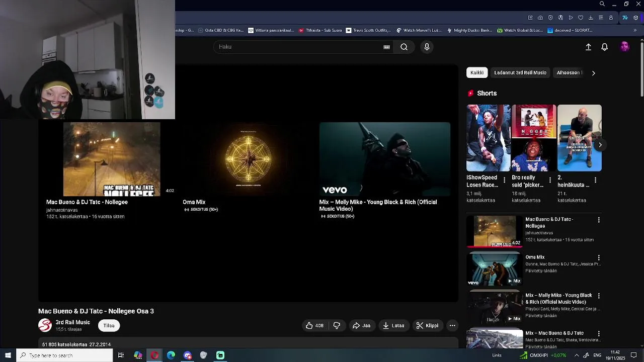Open menu for Nollegee sidebar video

pos(599,220)
